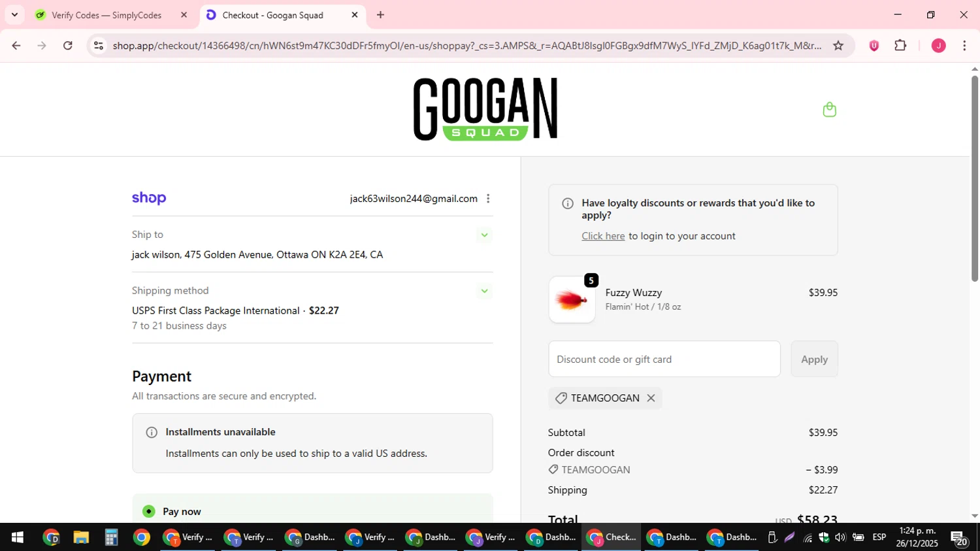Click the page vertical scrollbar
Image resolution: width=980 pixels, height=551 pixels.
pos(974,178)
